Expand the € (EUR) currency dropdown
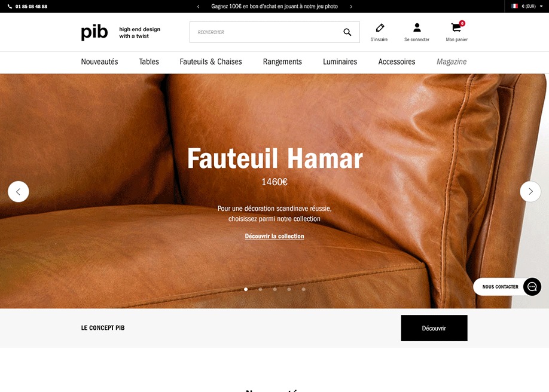The image size is (549, 392). [527, 7]
